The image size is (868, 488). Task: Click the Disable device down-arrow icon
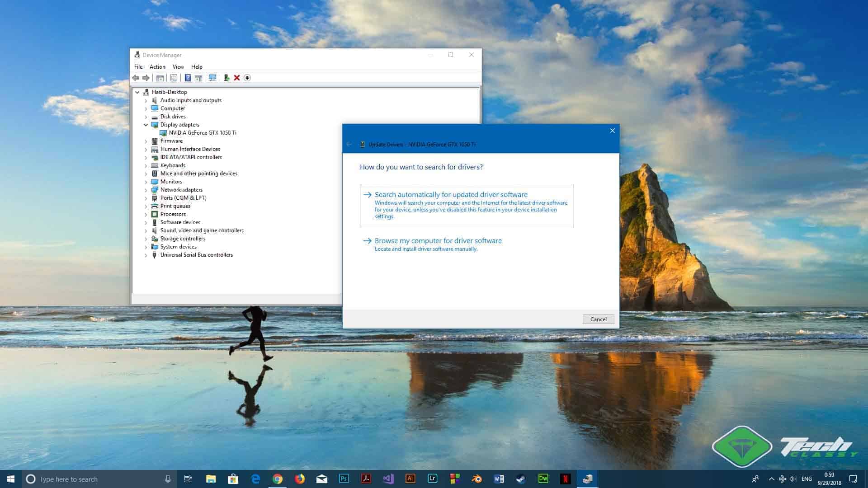(247, 78)
